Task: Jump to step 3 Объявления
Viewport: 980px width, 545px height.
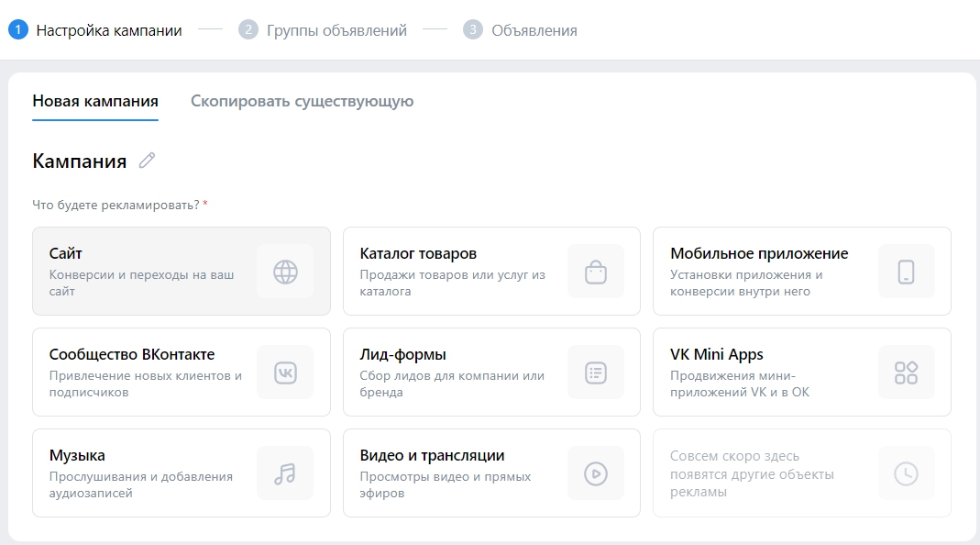Action: (534, 30)
